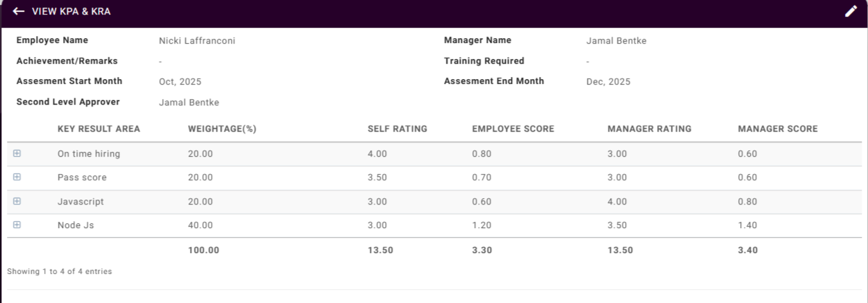Click the Second Level Approver's name
This screenshot has width=868, height=303.
[x=189, y=103]
